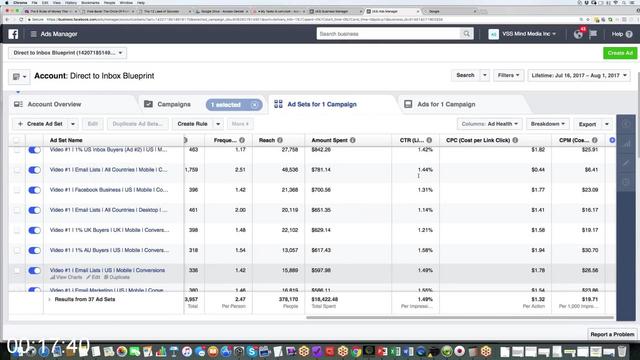Check the select-all checkbox in table header

(17, 140)
